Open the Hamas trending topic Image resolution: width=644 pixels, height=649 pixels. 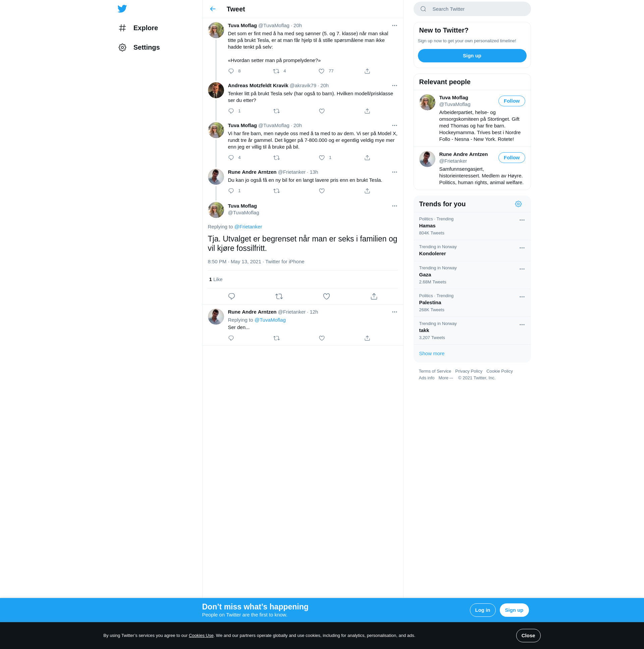pos(472,226)
